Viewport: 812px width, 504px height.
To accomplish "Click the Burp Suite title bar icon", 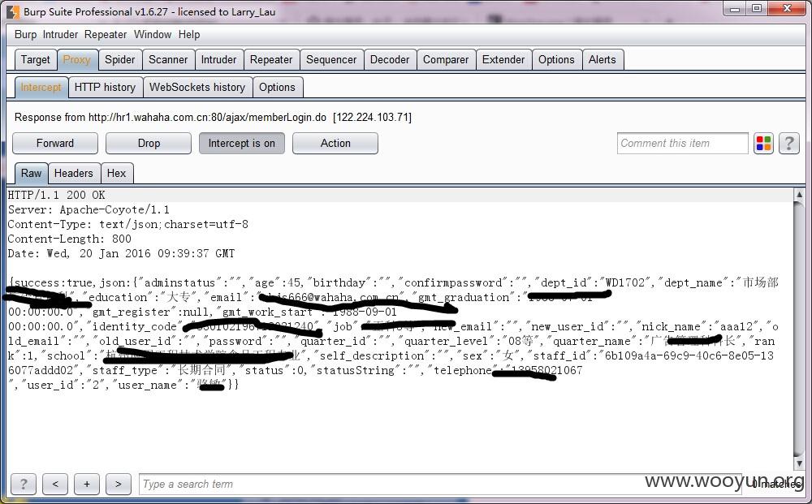I will coord(14,11).
